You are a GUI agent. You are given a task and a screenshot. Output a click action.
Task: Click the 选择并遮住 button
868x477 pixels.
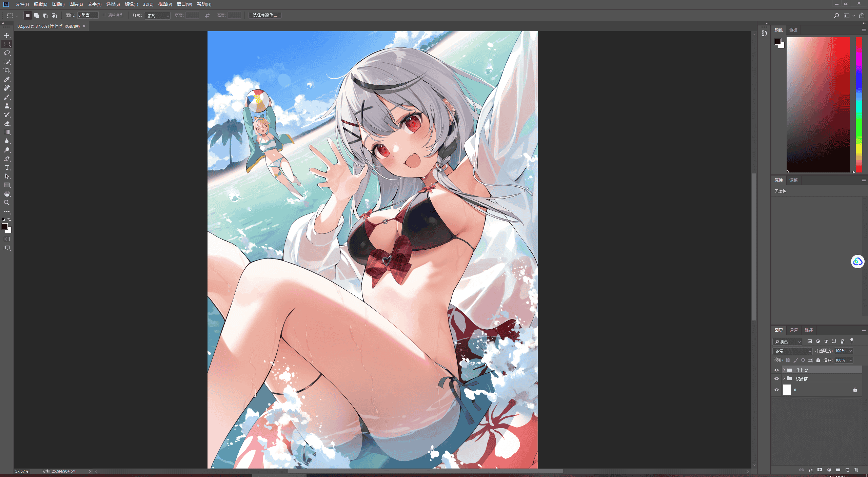(265, 15)
